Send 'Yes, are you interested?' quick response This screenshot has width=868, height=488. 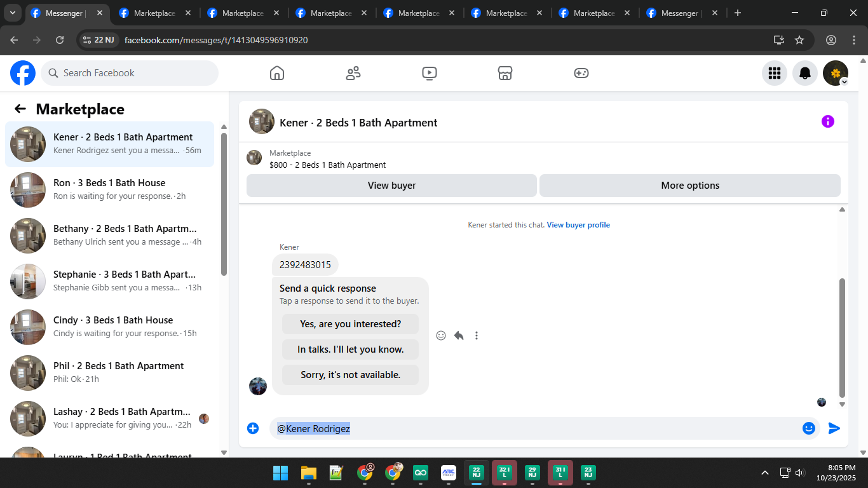tap(351, 324)
